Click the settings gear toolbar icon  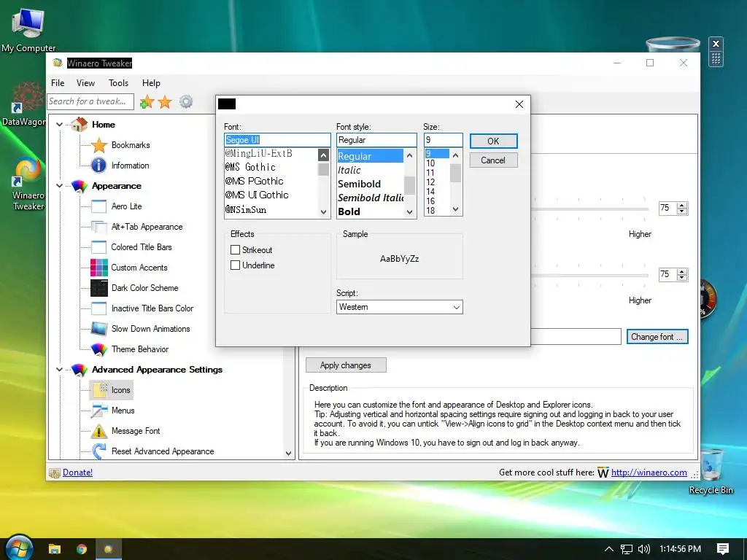(x=186, y=101)
